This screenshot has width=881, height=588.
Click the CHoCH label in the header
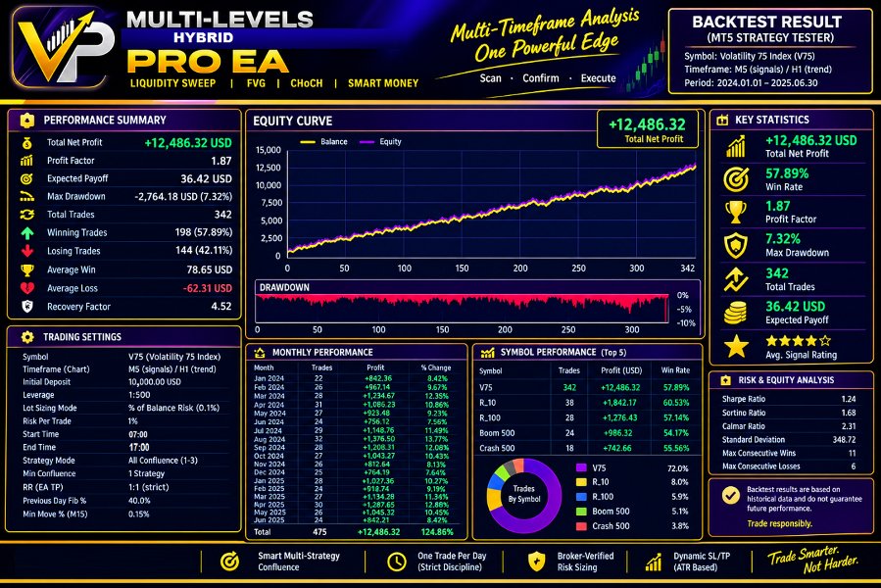click(x=306, y=83)
